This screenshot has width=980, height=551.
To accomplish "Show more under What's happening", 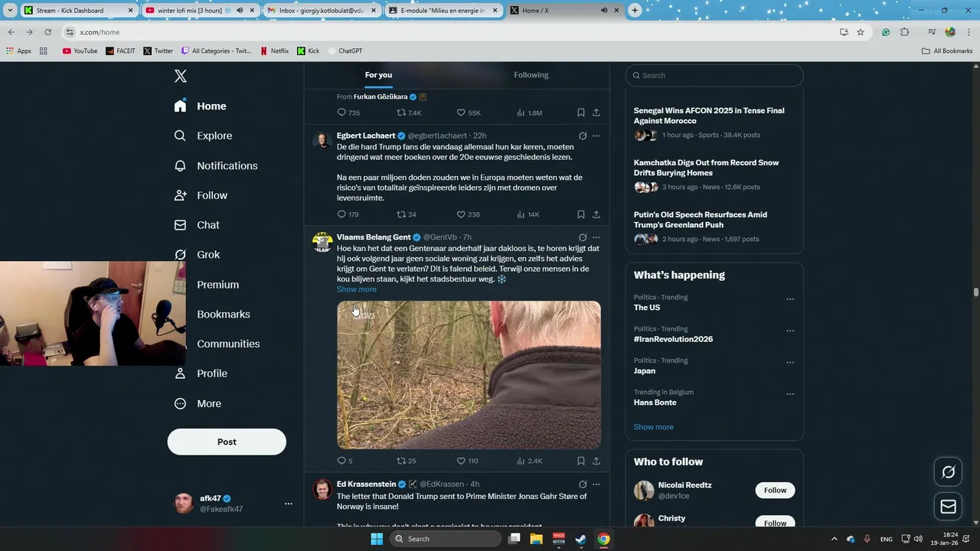I will pos(653,427).
